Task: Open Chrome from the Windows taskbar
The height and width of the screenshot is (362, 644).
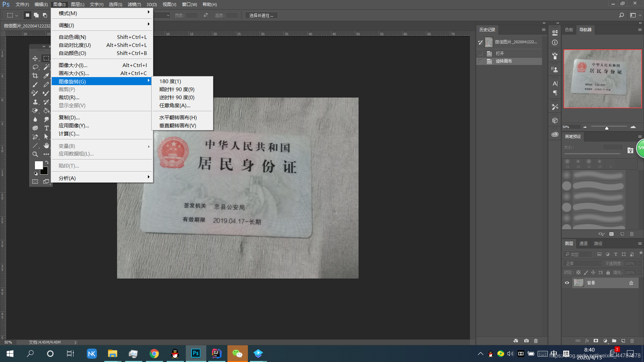Action: click(154, 354)
